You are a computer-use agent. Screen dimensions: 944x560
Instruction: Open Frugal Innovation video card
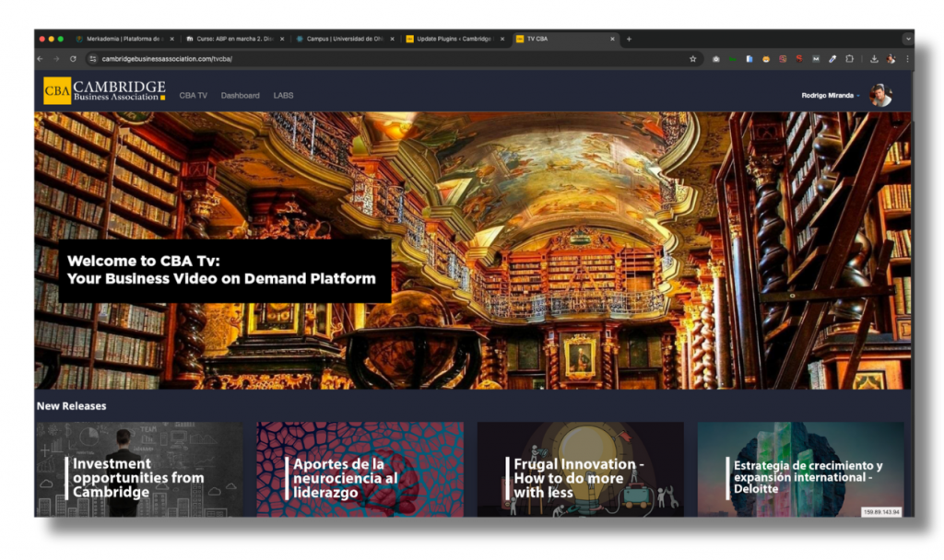coord(581,469)
